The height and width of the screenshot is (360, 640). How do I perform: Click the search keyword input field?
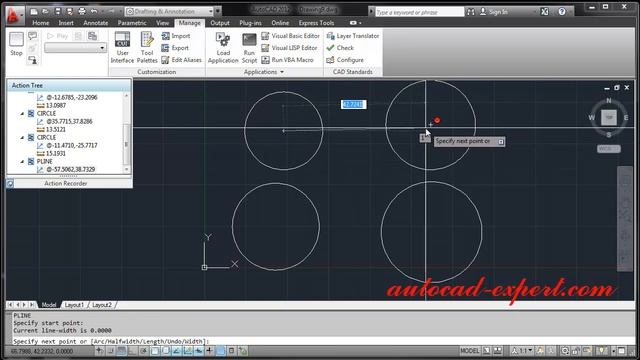click(x=419, y=12)
